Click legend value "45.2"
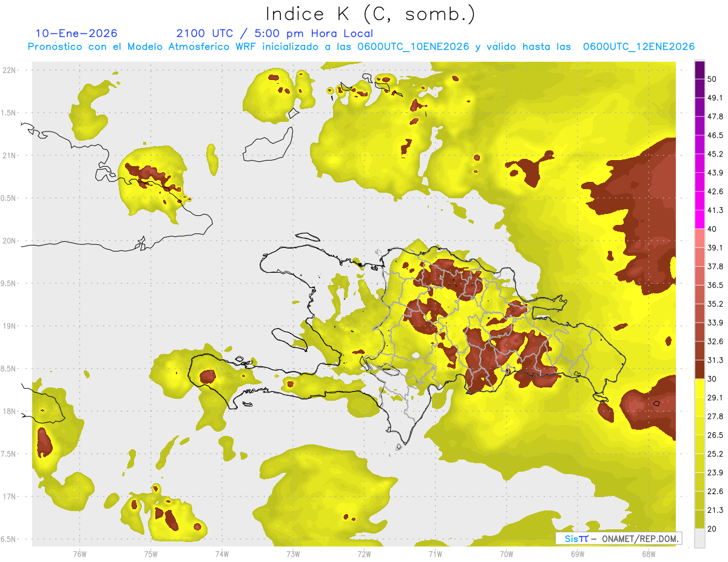This screenshot has height=562, width=728. point(715,155)
